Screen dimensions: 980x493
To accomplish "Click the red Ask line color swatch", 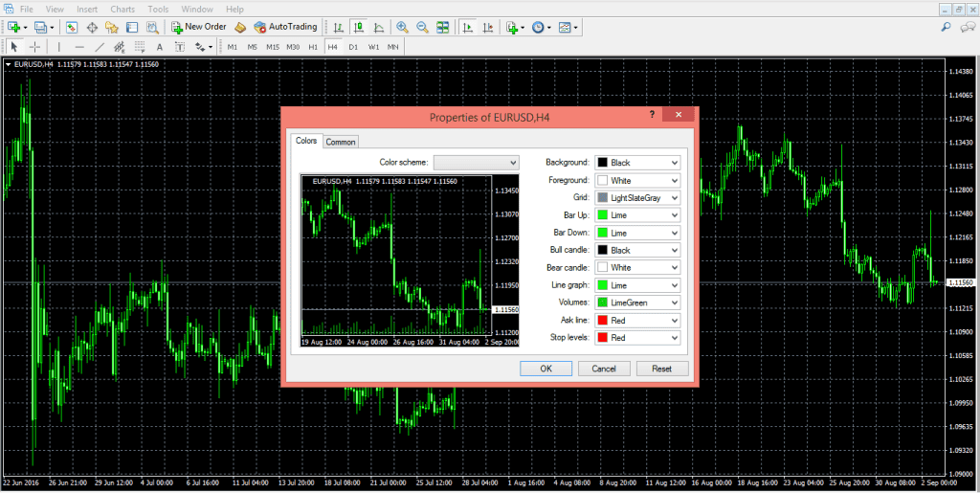I will 603,320.
